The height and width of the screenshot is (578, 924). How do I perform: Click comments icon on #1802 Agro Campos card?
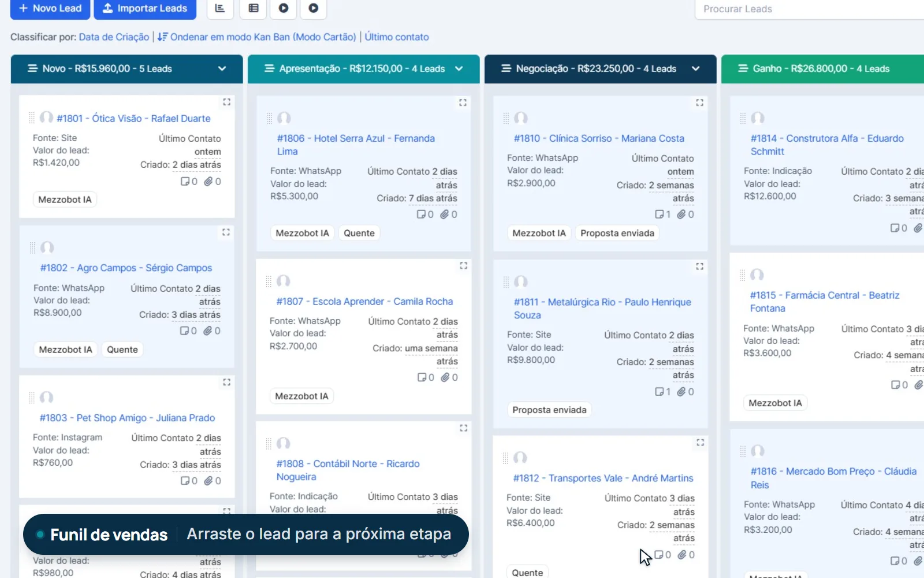click(185, 331)
